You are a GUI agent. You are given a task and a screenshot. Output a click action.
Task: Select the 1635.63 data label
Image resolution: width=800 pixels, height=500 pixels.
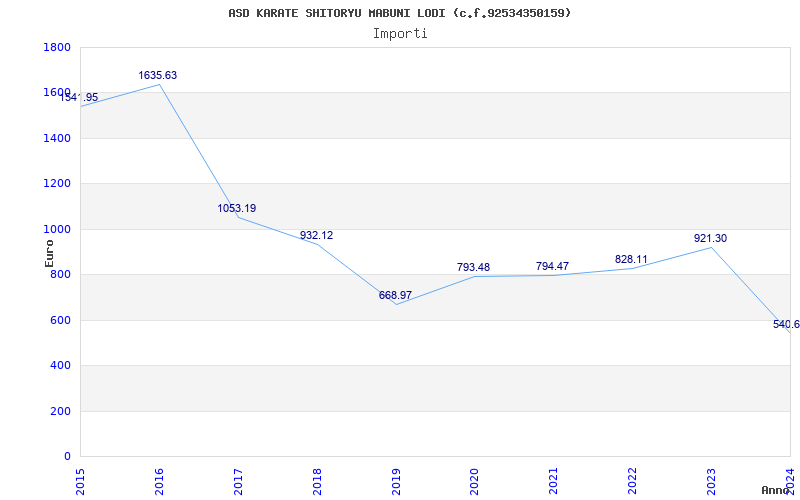click(158, 76)
